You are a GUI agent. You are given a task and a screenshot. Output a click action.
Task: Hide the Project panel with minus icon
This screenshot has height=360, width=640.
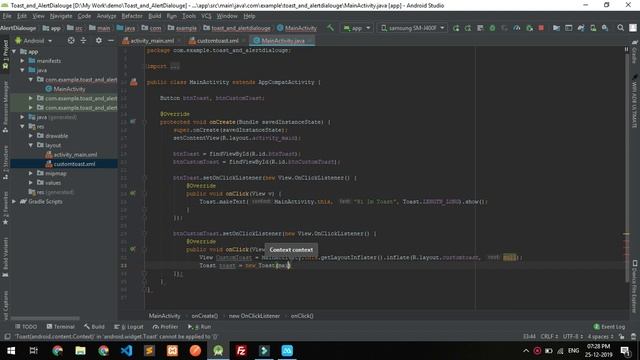click(111, 40)
